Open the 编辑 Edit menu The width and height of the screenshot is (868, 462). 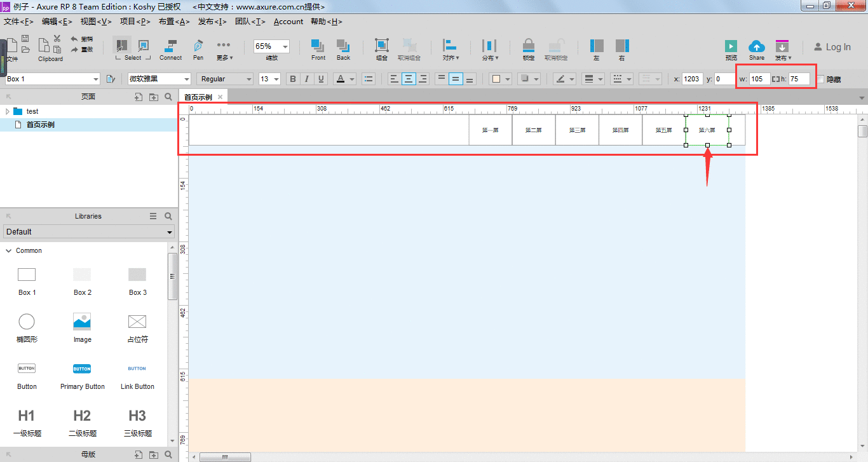pos(57,22)
